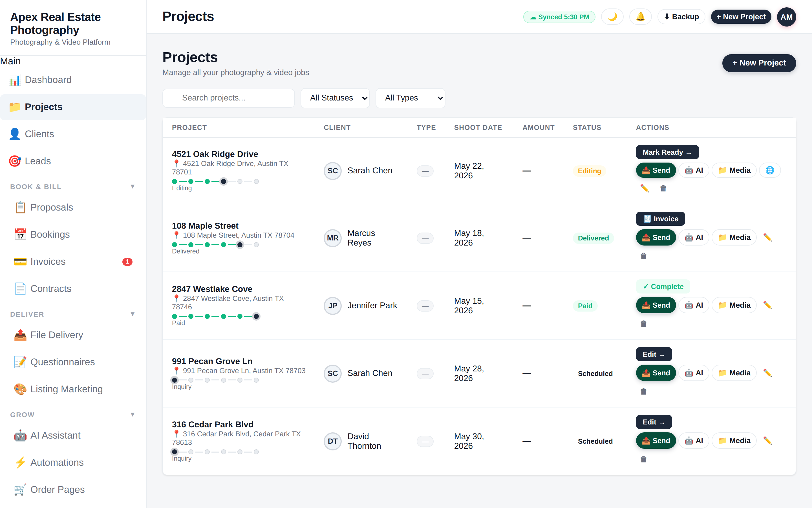Open Order Pages in sidebar
The height and width of the screenshot is (508, 812).
click(x=73, y=490)
